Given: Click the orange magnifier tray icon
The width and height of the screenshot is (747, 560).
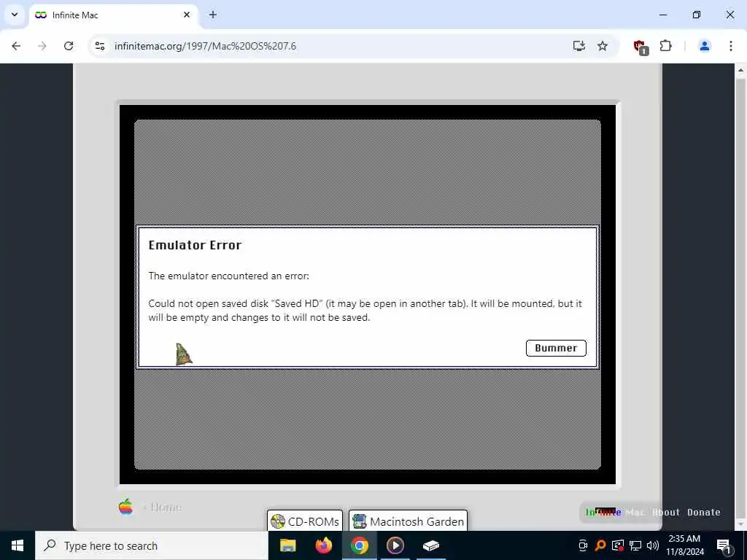Looking at the screenshot, I should coord(600,545).
